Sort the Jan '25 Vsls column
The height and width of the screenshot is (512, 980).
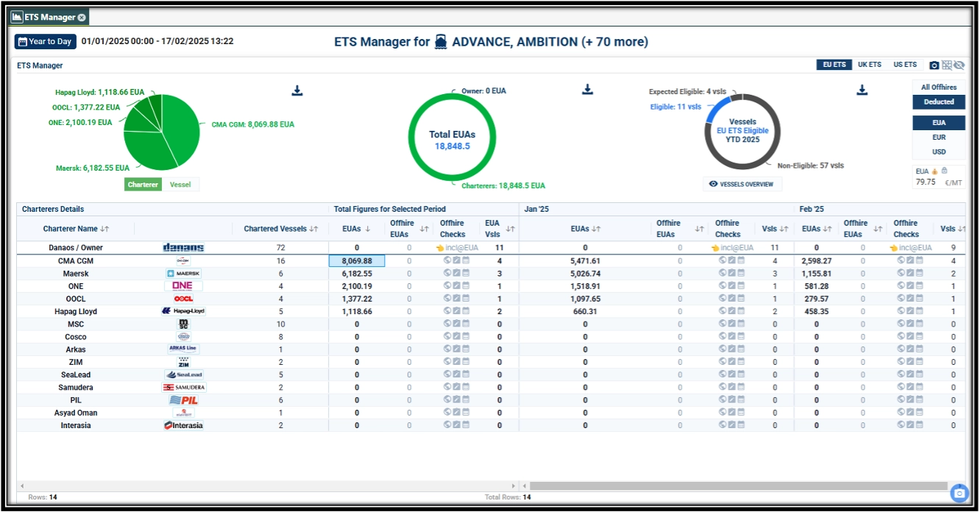[x=775, y=229]
